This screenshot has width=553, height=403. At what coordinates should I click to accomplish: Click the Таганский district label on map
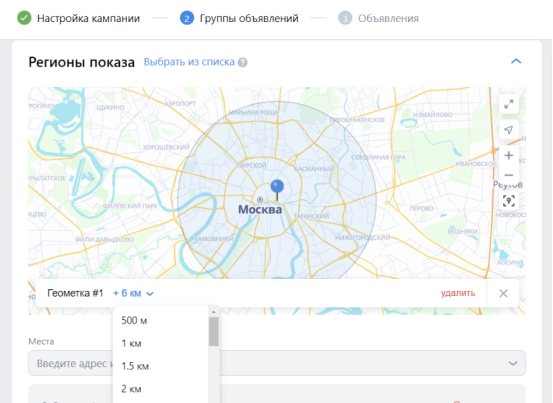pyautogui.click(x=311, y=216)
